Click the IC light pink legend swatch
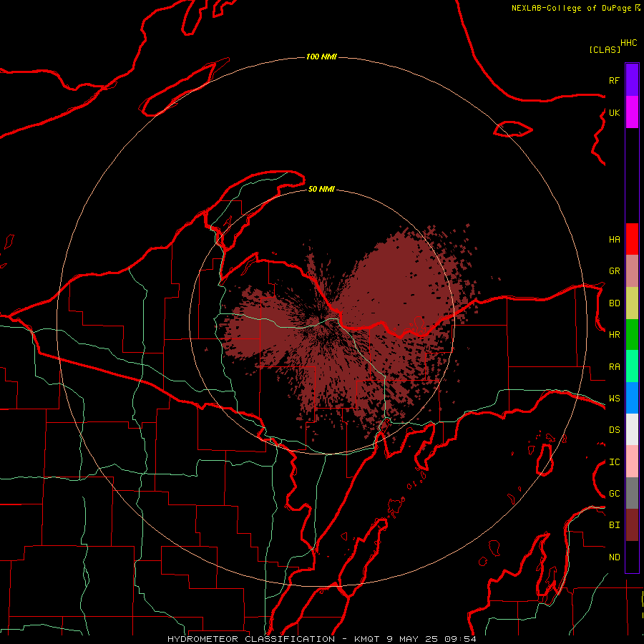The height and width of the screenshot is (644, 644). click(632, 462)
